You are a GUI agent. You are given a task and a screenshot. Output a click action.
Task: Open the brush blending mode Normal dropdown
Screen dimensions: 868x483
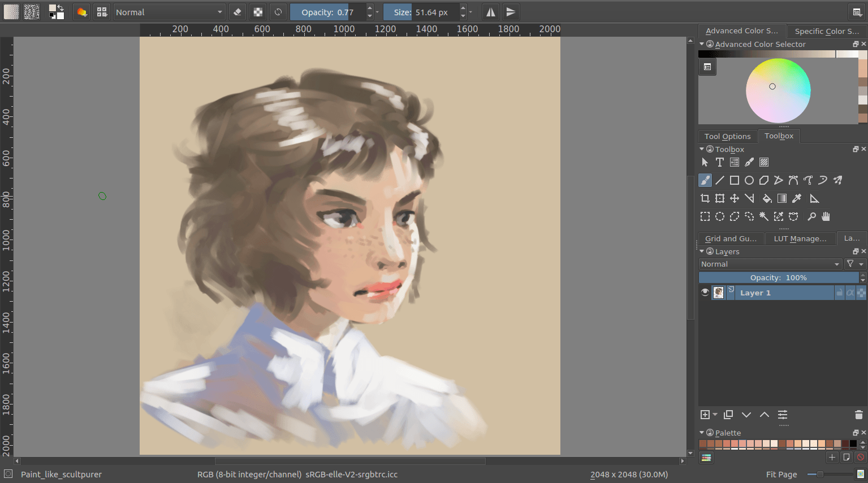click(169, 12)
